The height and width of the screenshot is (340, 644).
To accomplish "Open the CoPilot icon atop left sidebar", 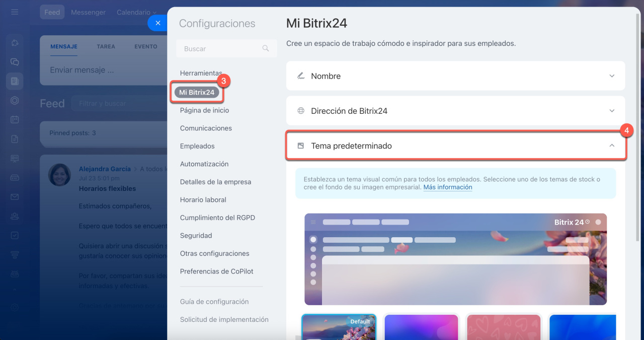I will (15, 43).
